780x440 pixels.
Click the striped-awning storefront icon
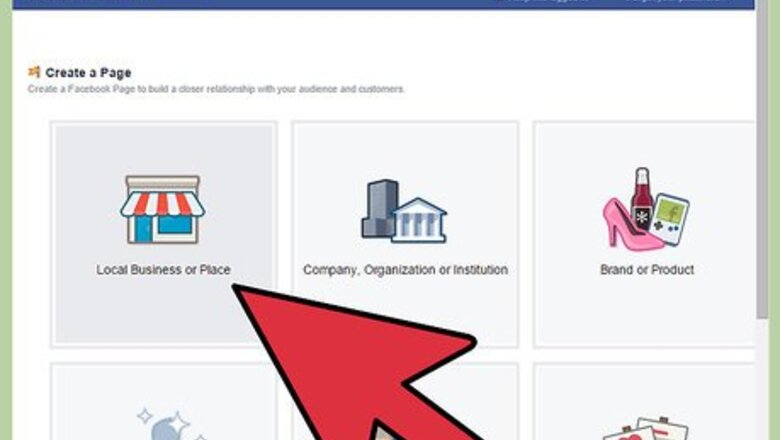tap(163, 209)
